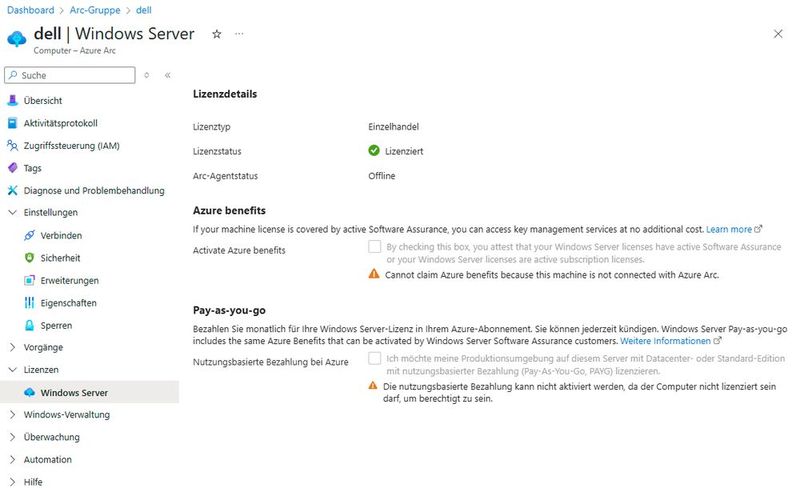The width and height of the screenshot is (800, 500).
Task: Click the Aktivitätsprotokoll log icon
Action: pos(13,123)
